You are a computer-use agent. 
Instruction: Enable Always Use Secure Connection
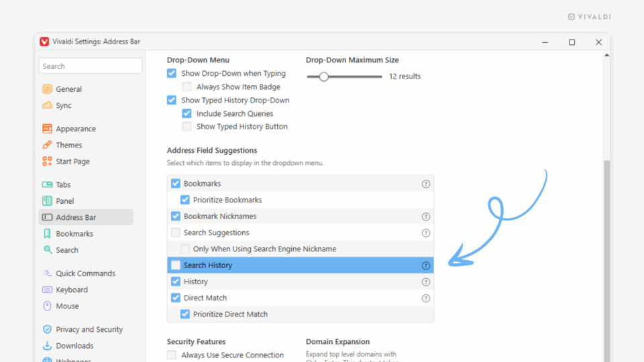pos(172,355)
